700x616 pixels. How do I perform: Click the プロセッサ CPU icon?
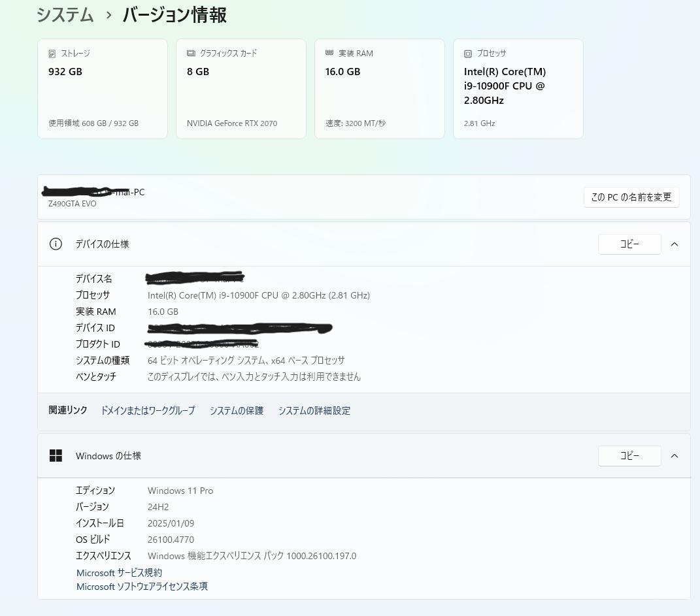pos(467,53)
